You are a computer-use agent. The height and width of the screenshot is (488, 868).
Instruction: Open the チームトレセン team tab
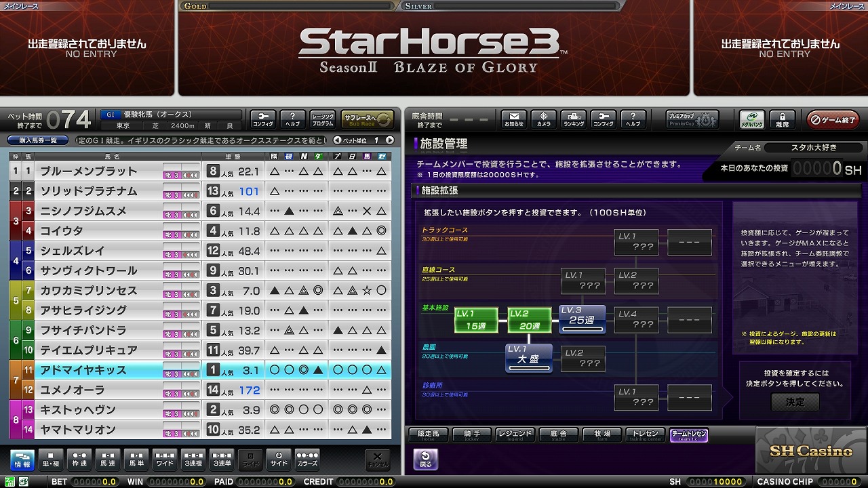[x=689, y=435]
